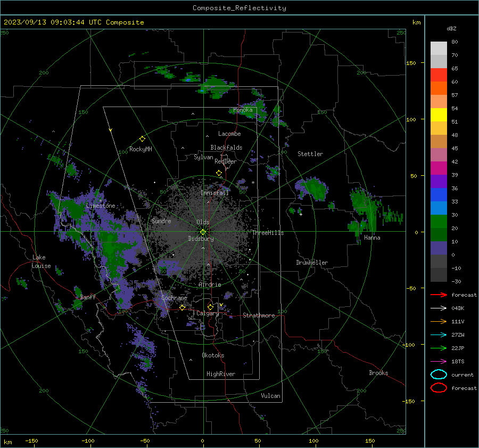Screen dimensions: 479x448
Task: Click the Composite_Reflectivity title
Action: [240, 8]
